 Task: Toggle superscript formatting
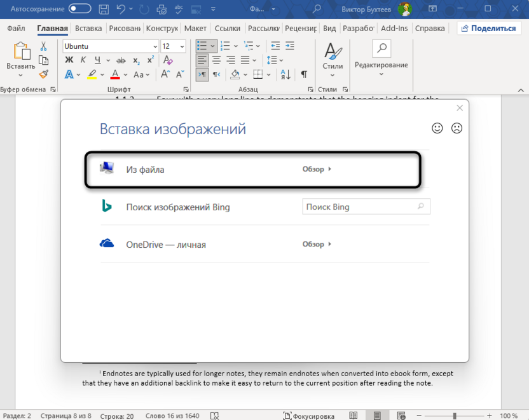151,60
